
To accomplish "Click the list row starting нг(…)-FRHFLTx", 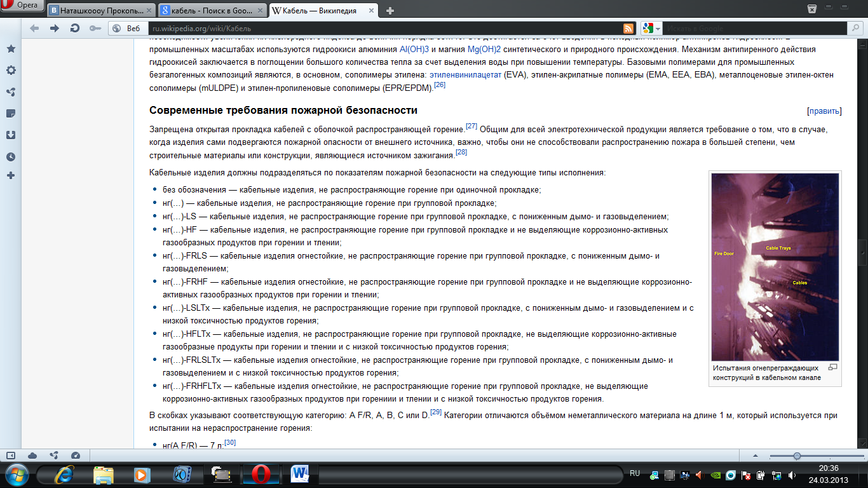I will click(x=405, y=393).
